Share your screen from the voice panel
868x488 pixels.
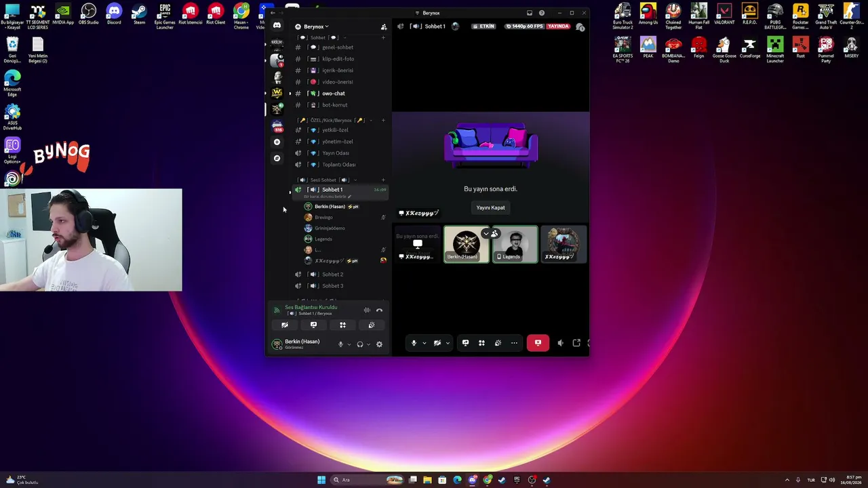(313, 325)
